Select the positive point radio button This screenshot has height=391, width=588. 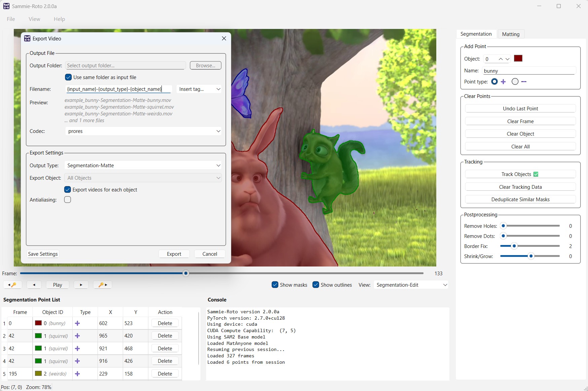[x=494, y=81]
